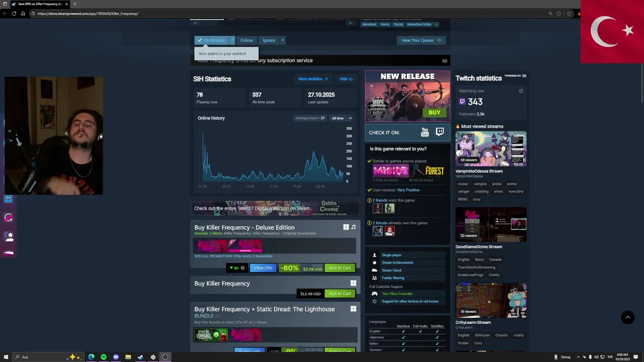Hide the SIH Statistics panel
The image size is (644, 362).
click(346, 79)
